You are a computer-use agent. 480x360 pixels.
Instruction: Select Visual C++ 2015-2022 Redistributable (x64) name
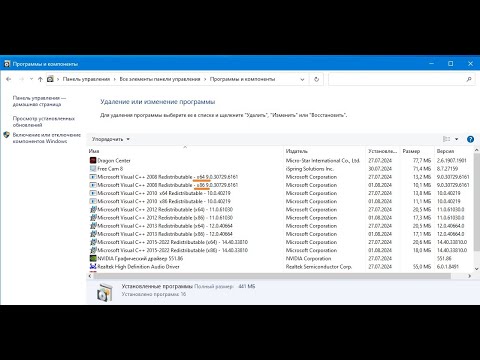point(172,242)
